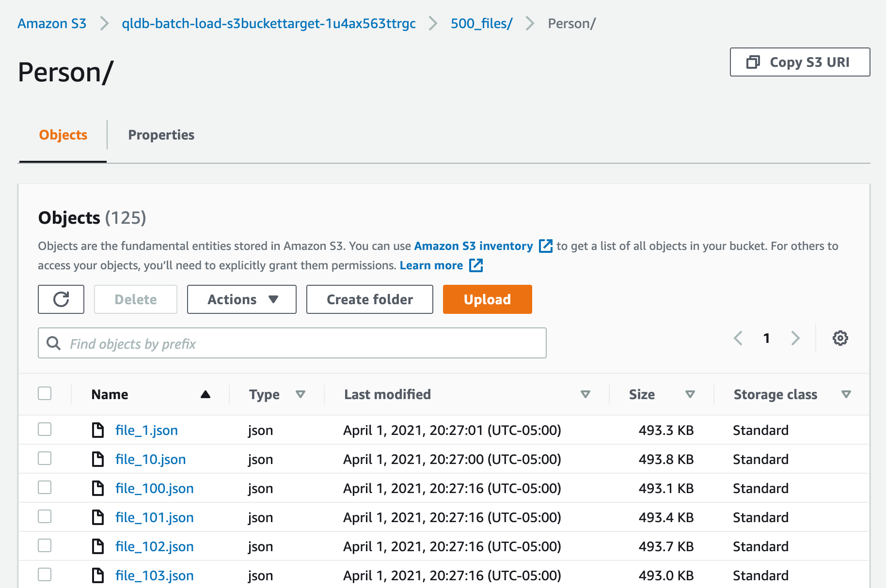Screen dimensions: 886x588
Task: Click the Person/ breadcrumb text
Action: 571,23
